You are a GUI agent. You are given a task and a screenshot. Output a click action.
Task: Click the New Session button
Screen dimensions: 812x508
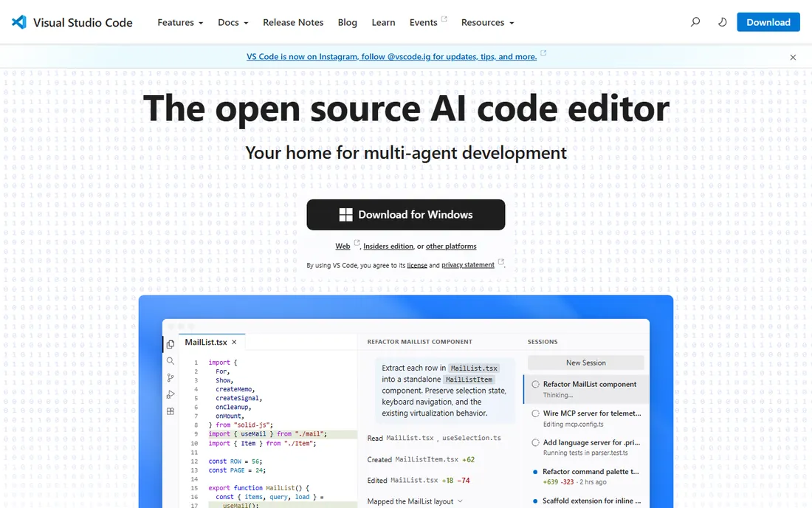tap(585, 363)
